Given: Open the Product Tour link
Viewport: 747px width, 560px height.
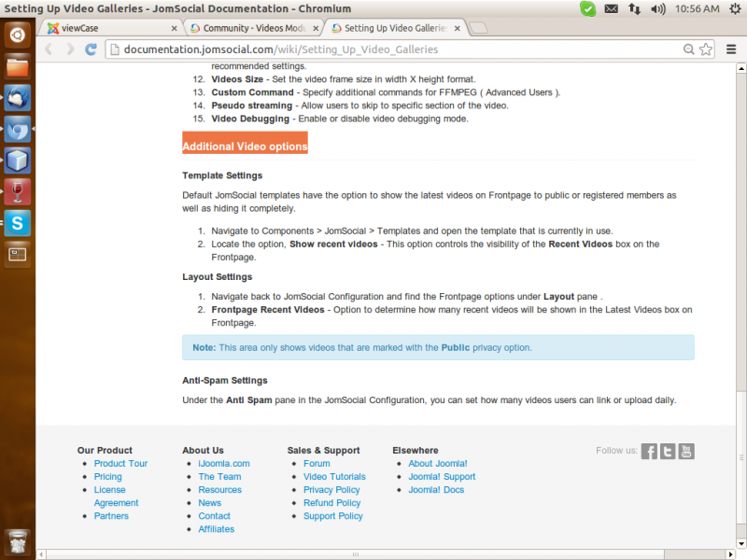Looking at the screenshot, I should 120,463.
